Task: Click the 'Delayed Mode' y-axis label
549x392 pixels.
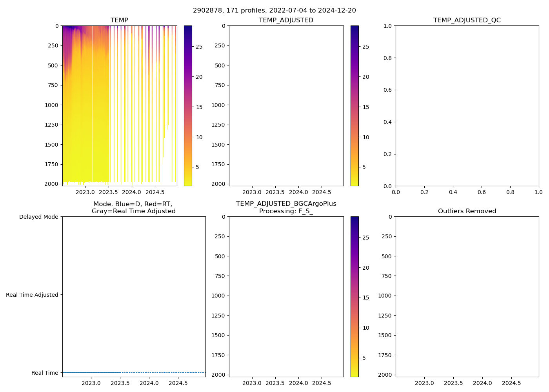Action: tap(38, 217)
